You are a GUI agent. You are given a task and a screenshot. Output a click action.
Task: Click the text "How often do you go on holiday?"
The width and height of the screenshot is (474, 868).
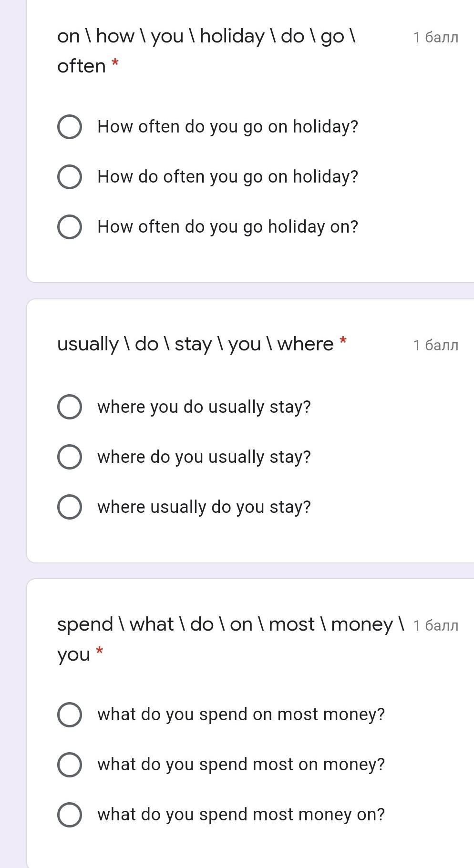click(227, 127)
